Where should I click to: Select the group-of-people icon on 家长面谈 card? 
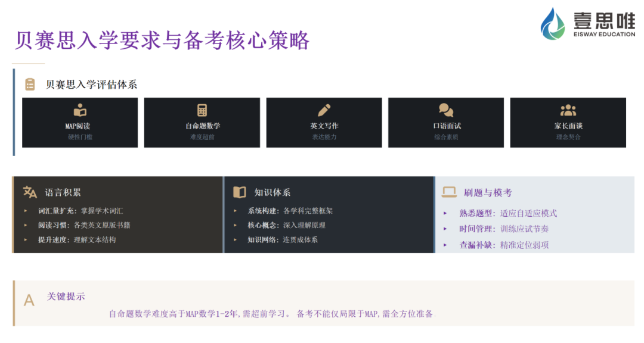pyautogui.click(x=568, y=110)
